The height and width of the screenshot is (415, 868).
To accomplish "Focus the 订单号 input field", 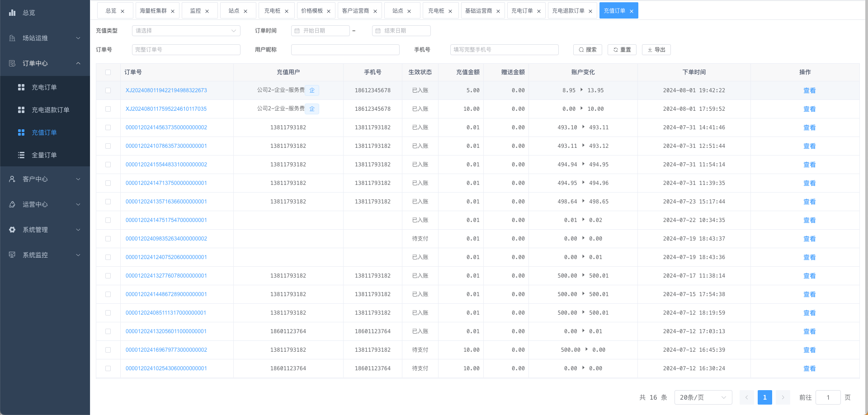I will point(186,50).
